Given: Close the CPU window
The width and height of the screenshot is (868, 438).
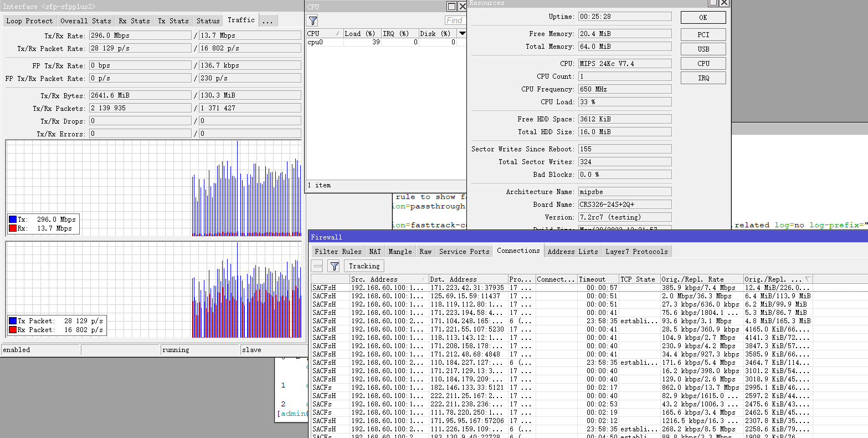Looking at the screenshot, I should [x=463, y=6].
